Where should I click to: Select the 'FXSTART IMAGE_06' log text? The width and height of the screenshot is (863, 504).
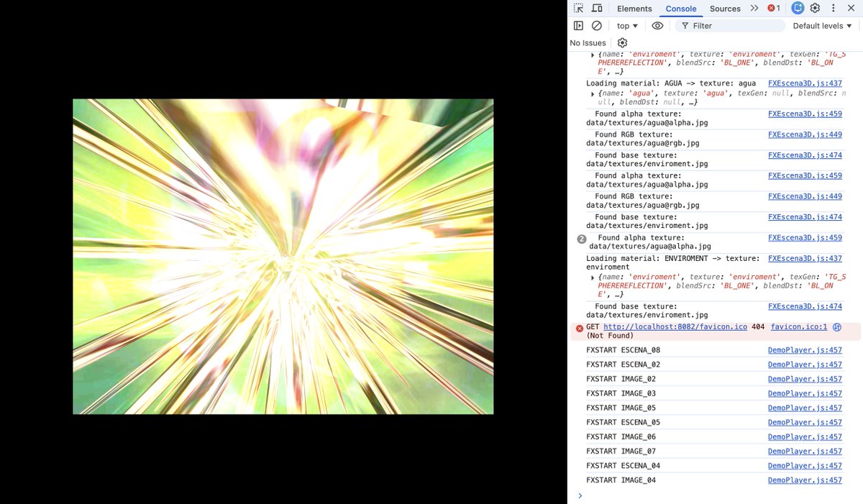[x=621, y=436]
